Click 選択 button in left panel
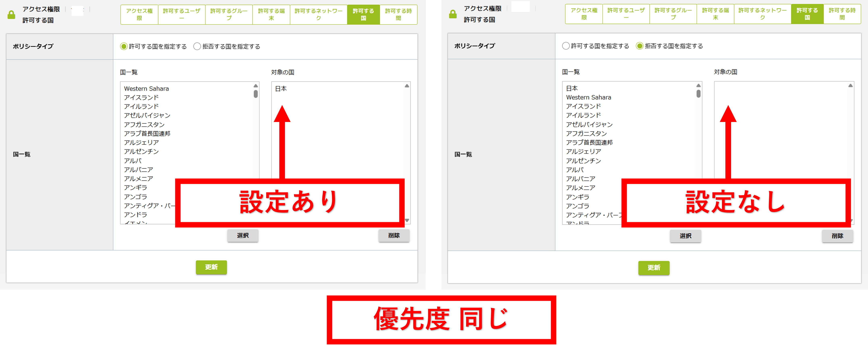 [243, 235]
